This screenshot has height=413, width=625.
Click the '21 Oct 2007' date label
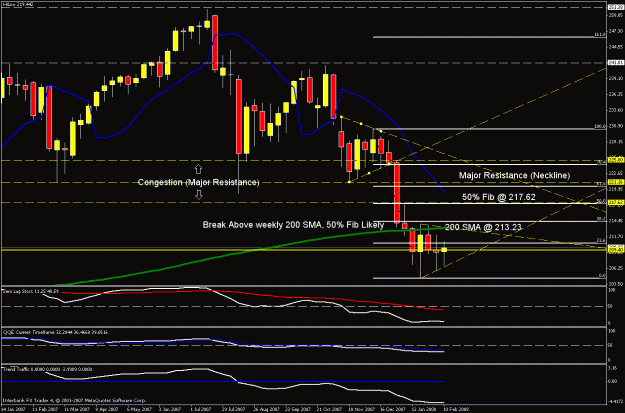328,409
